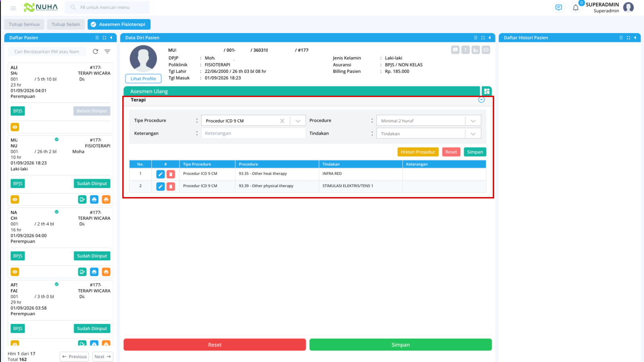Click the eye icon on the 01/09/2026 04:01 card
Screen dimensions: 644x362
[15, 127]
